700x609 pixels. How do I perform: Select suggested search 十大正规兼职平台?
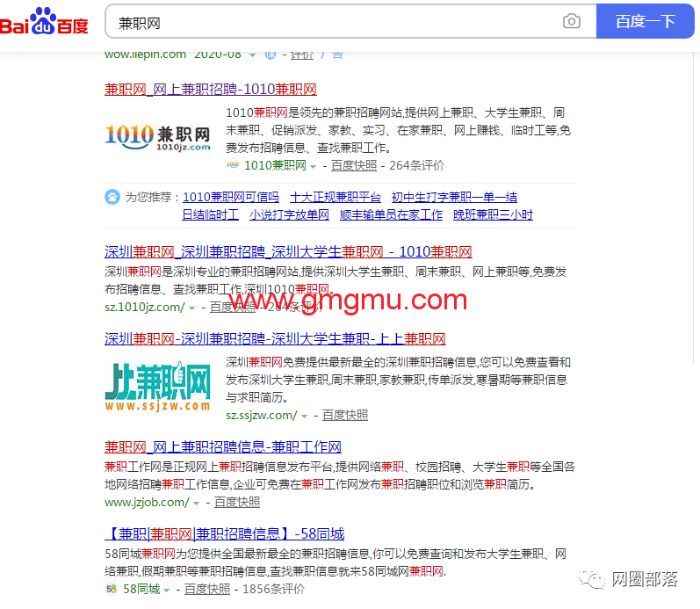pos(336,197)
